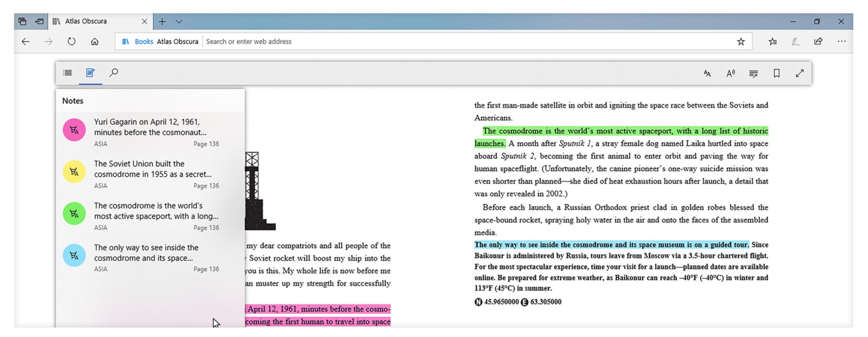Click the blue highlight note icon
The width and height of the screenshot is (868, 337).
[x=74, y=255]
